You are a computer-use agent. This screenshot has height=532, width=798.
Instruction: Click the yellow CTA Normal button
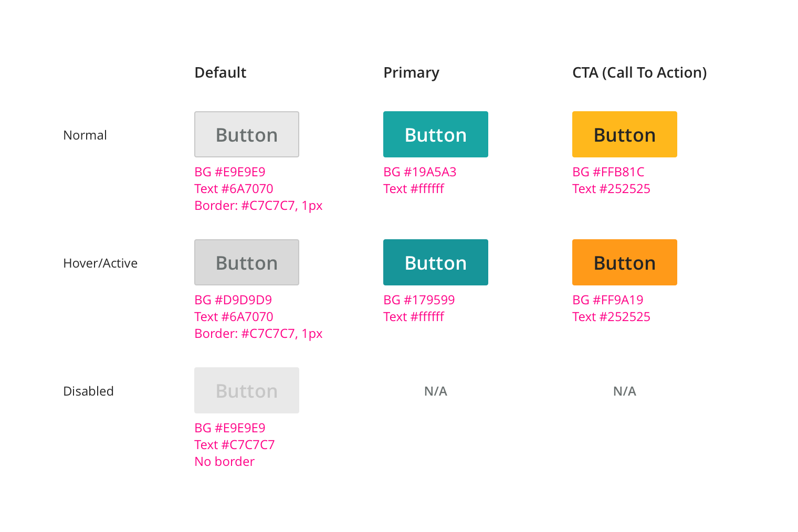[x=625, y=134]
